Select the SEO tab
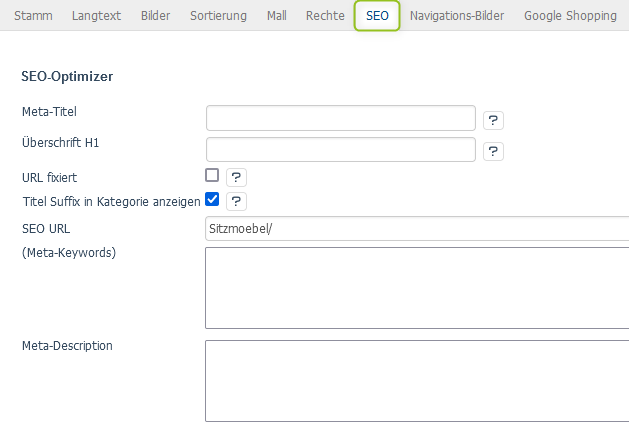629x429 pixels. click(377, 16)
